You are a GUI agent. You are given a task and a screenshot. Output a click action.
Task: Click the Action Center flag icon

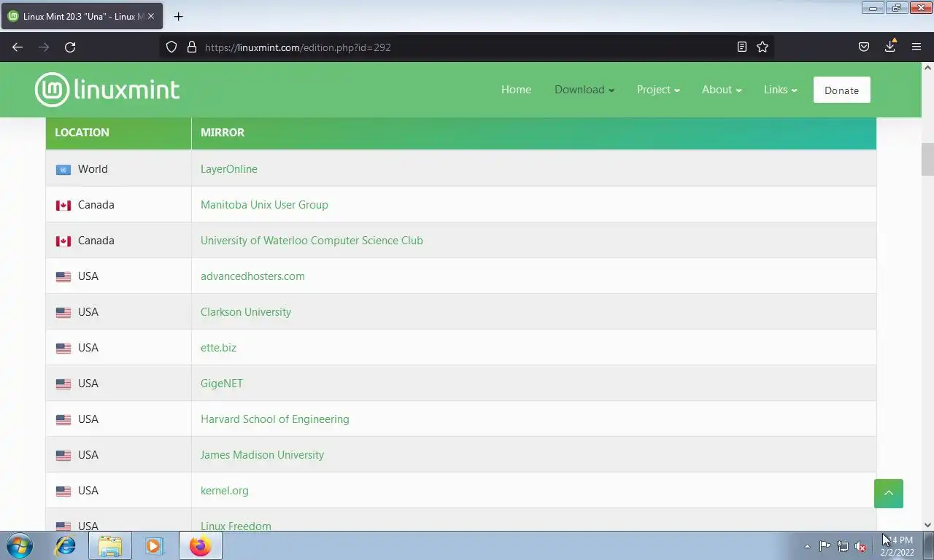coord(825,546)
